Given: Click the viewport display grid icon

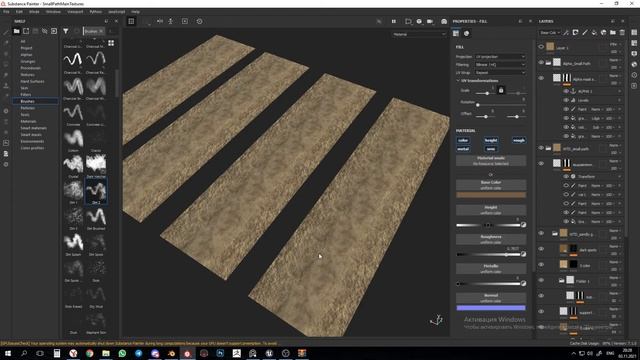Looking at the screenshot, I should [x=131, y=21].
